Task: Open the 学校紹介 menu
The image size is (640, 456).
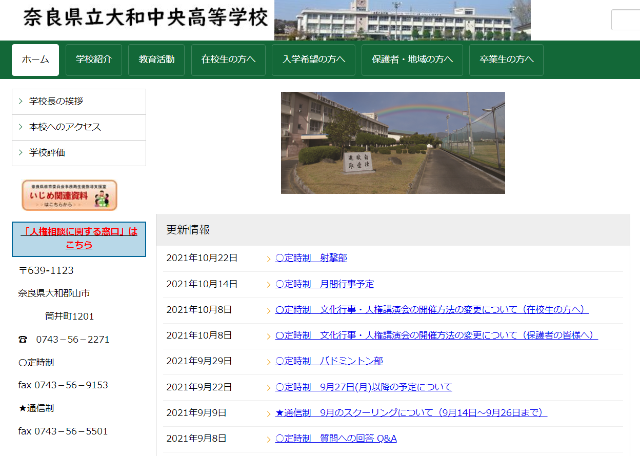Action: coord(94,60)
